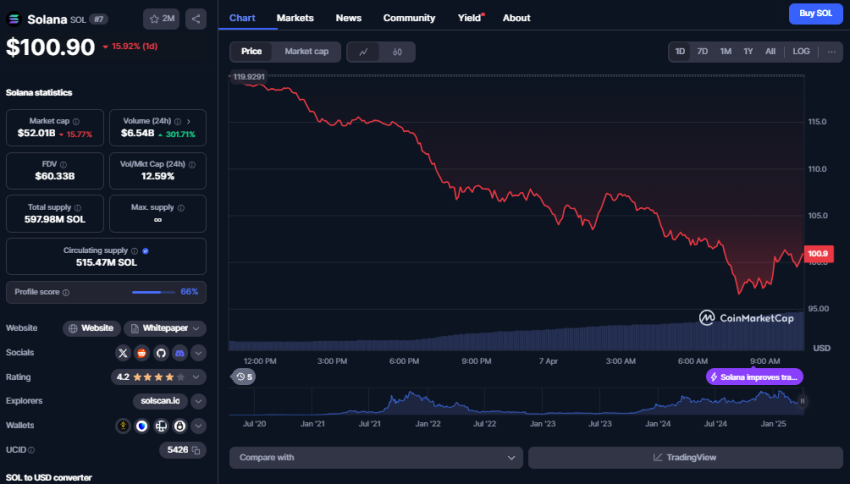Open the Compare with dropdown
Viewport: 850px width, 484px height.
click(x=376, y=458)
